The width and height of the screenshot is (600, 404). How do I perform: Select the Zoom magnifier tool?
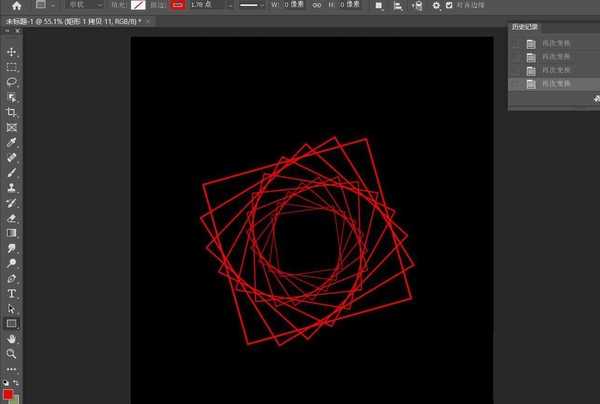pos(11,354)
